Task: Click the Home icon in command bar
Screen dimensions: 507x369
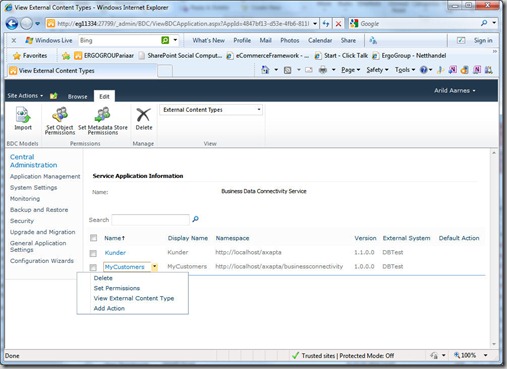Action: point(265,70)
